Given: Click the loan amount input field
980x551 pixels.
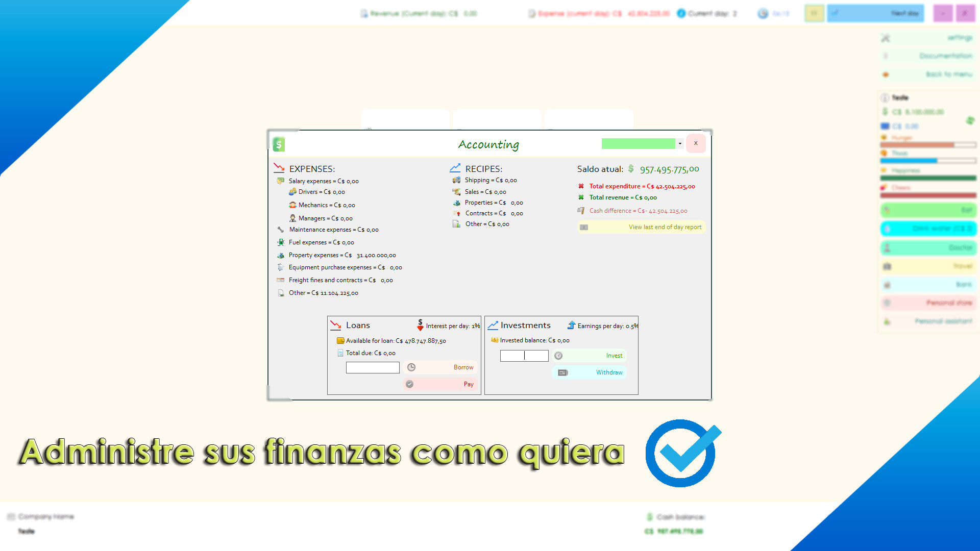Looking at the screenshot, I should [373, 367].
